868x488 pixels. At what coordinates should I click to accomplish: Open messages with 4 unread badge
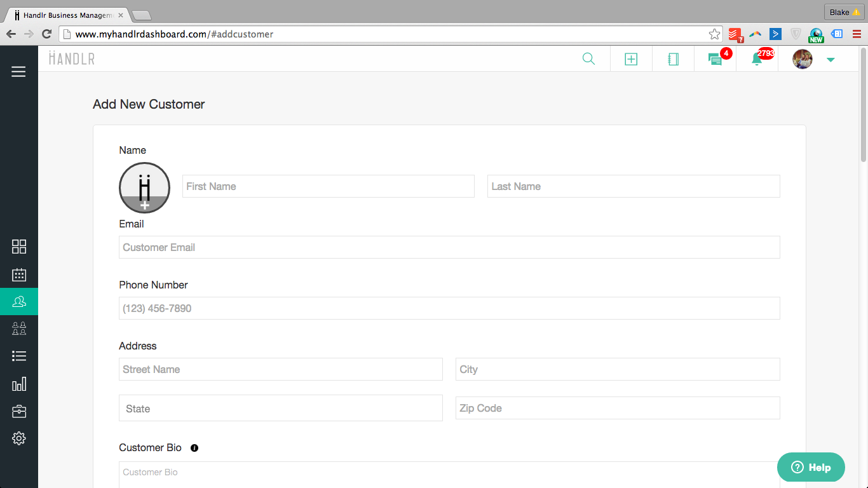tap(715, 59)
